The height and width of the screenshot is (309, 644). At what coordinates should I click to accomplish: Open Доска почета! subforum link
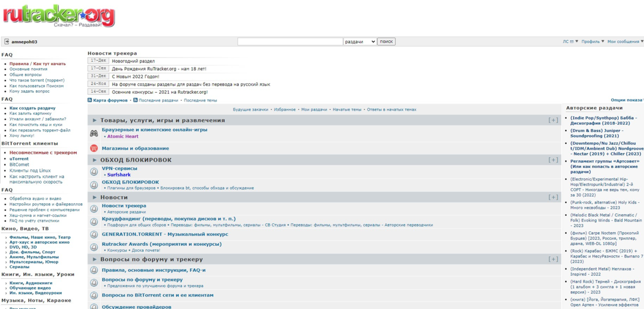[x=145, y=251]
